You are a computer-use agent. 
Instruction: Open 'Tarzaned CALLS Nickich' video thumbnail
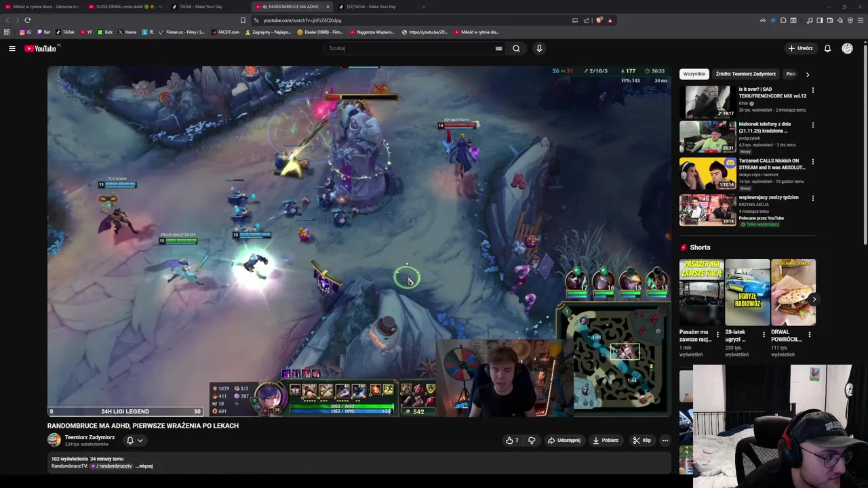(707, 174)
